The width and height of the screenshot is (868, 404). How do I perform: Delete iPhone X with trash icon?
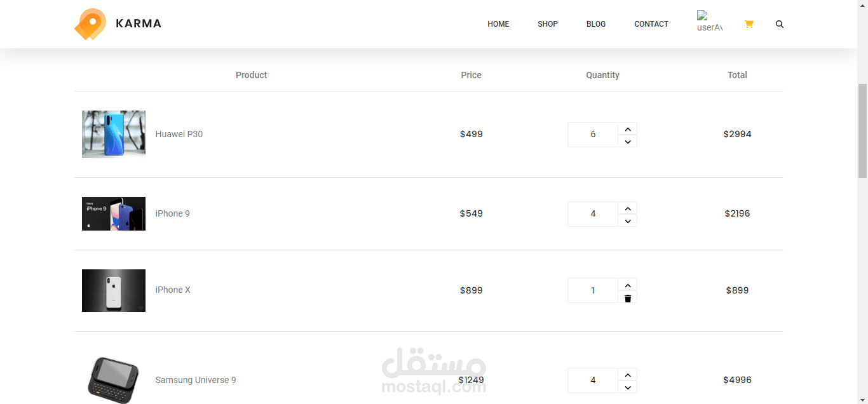coord(628,298)
